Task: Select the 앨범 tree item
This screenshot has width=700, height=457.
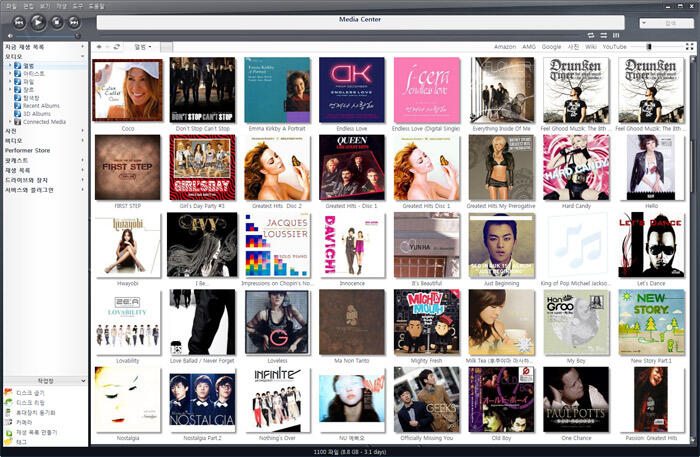Action: [x=28, y=66]
